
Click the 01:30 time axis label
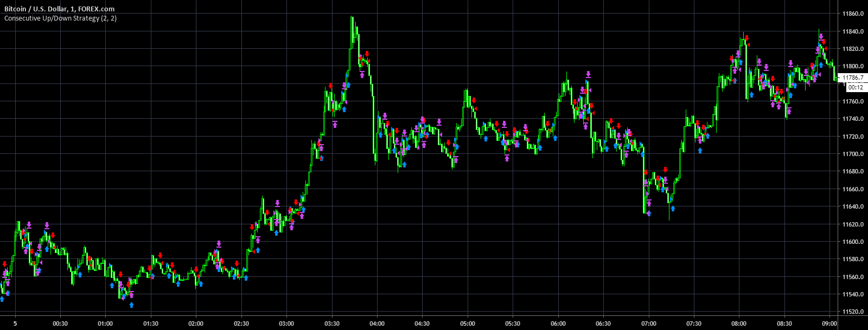click(x=151, y=323)
